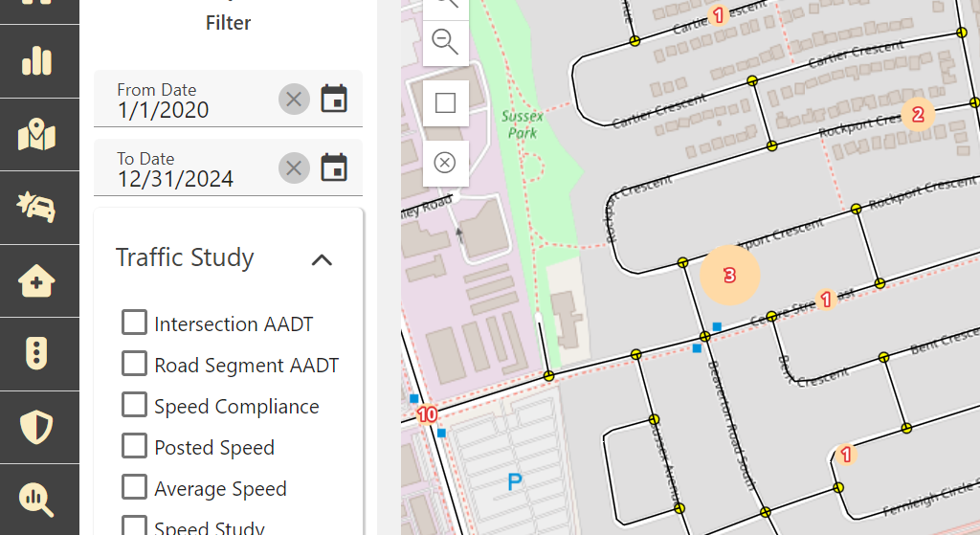Toggle the Speed Compliance checkbox
This screenshot has width=980, height=535.
(134, 406)
